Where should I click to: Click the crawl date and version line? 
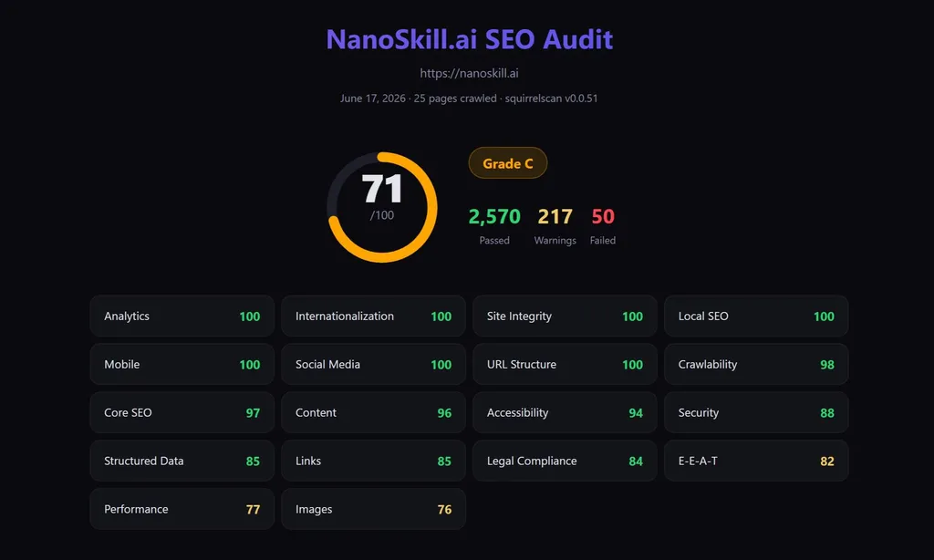point(469,99)
